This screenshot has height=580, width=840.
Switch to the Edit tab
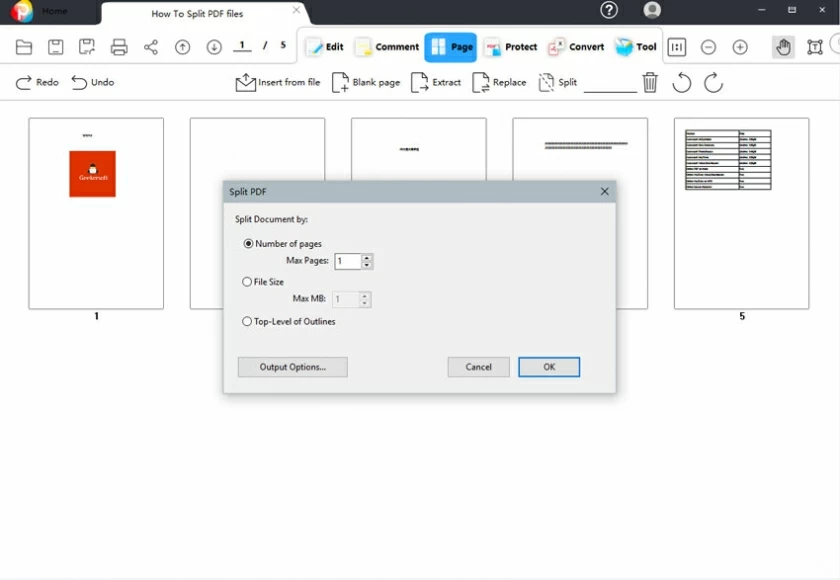(x=325, y=46)
